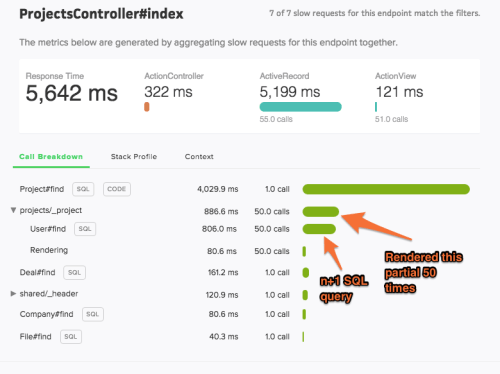
Task: Click the shared/_header row label
Action: [x=49, y=294]
